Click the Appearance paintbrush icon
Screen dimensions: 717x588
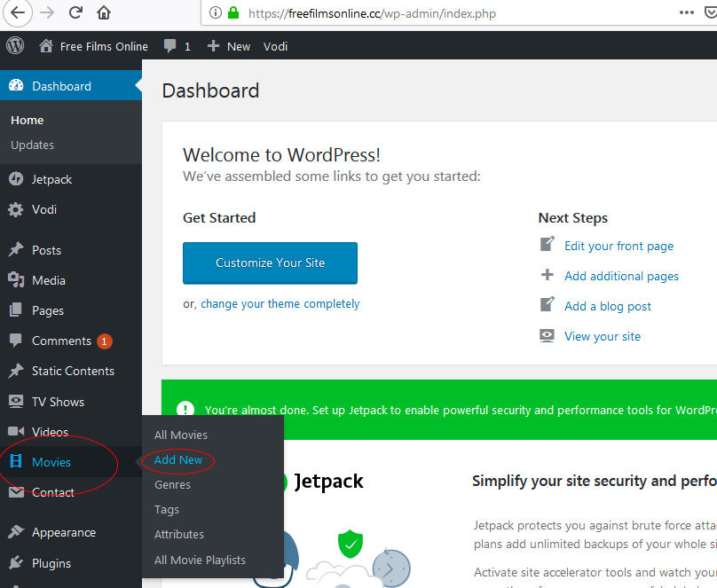click(16, 532)
